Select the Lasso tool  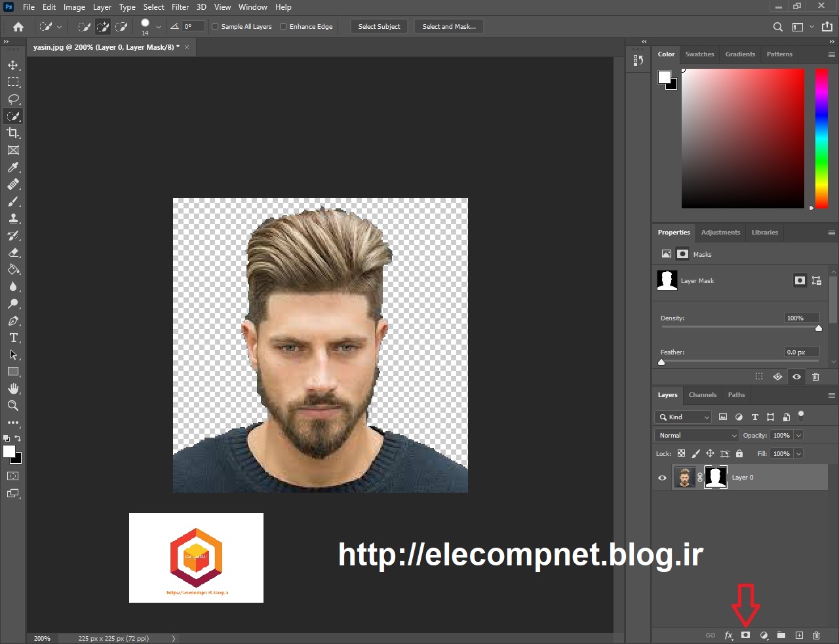pos(13,99)
